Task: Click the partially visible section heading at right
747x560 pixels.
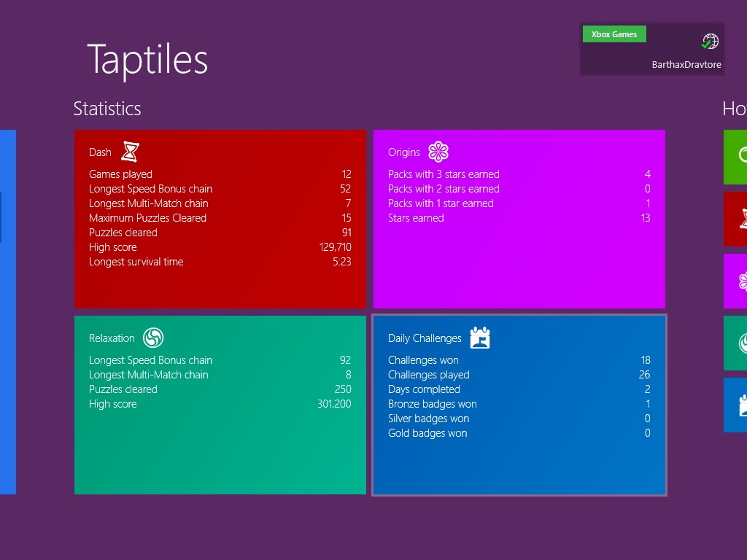Action: 734,109
